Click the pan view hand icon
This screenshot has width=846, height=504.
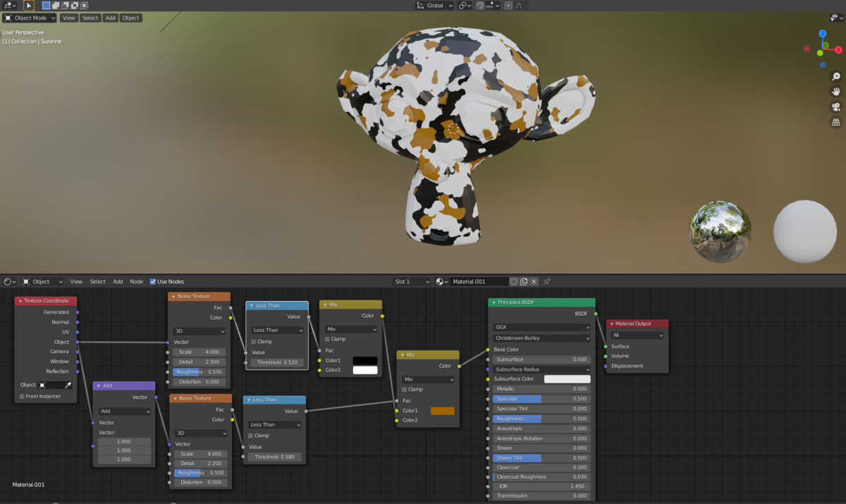click(x=836, y=92)
